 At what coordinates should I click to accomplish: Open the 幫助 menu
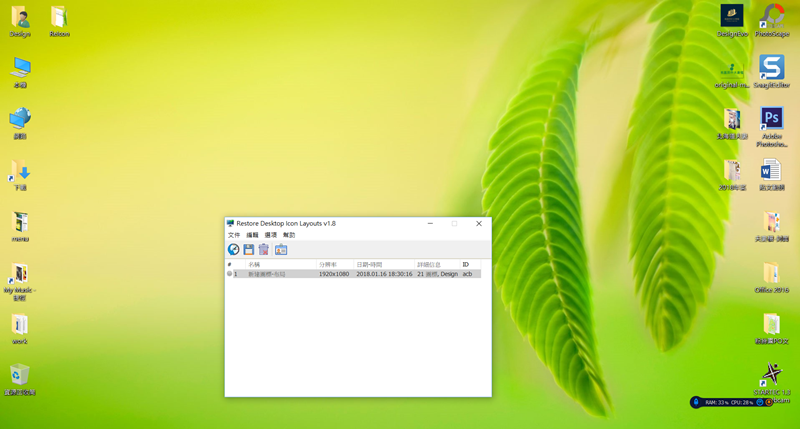(289, 235)
